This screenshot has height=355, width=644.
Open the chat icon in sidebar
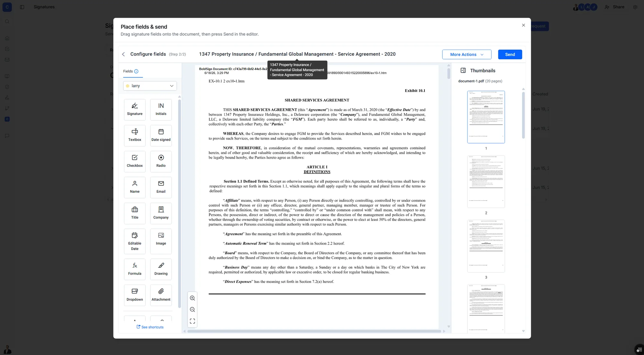pos(7,135)
